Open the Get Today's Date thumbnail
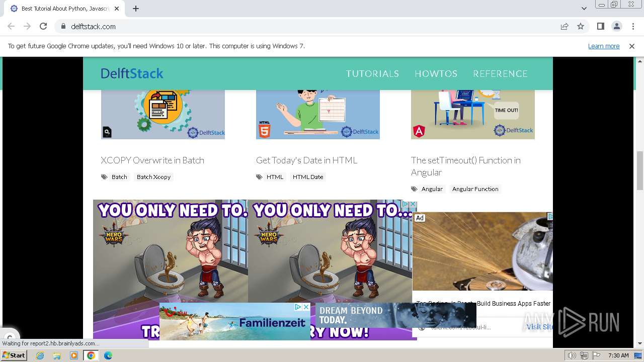 [x=318, y=115]
